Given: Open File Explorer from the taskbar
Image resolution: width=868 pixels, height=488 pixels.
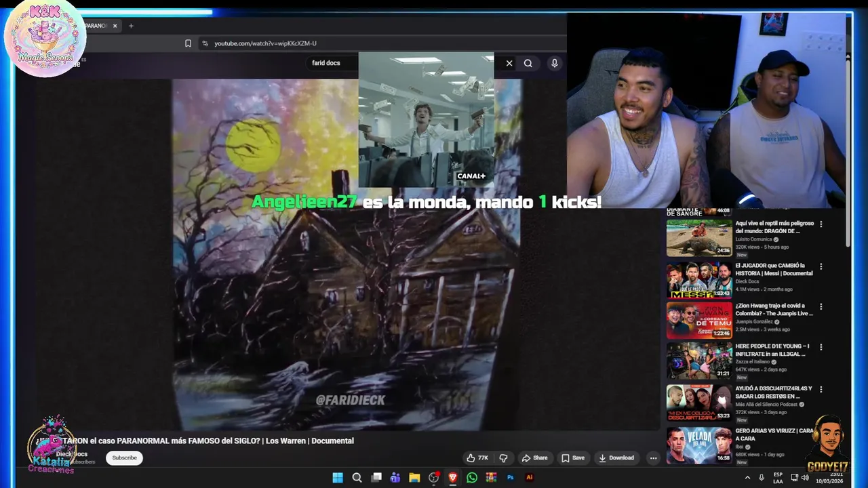Looking at the screenshot, I should pyautogui.click(x=414, y=478).
